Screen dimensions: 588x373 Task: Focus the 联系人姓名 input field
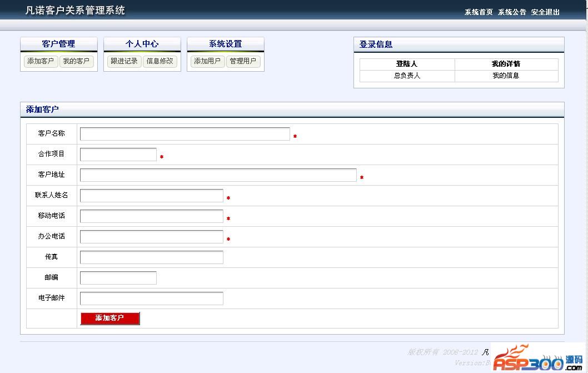(x=152, y=196)
